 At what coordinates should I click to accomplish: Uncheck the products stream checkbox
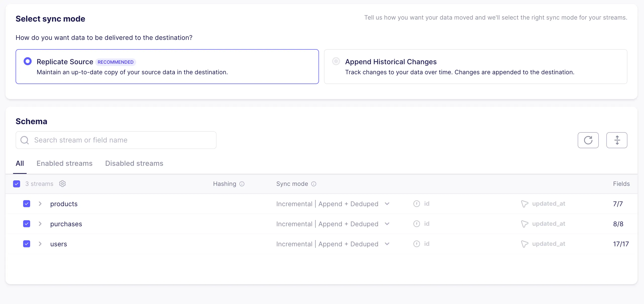(x=27, y=204)
